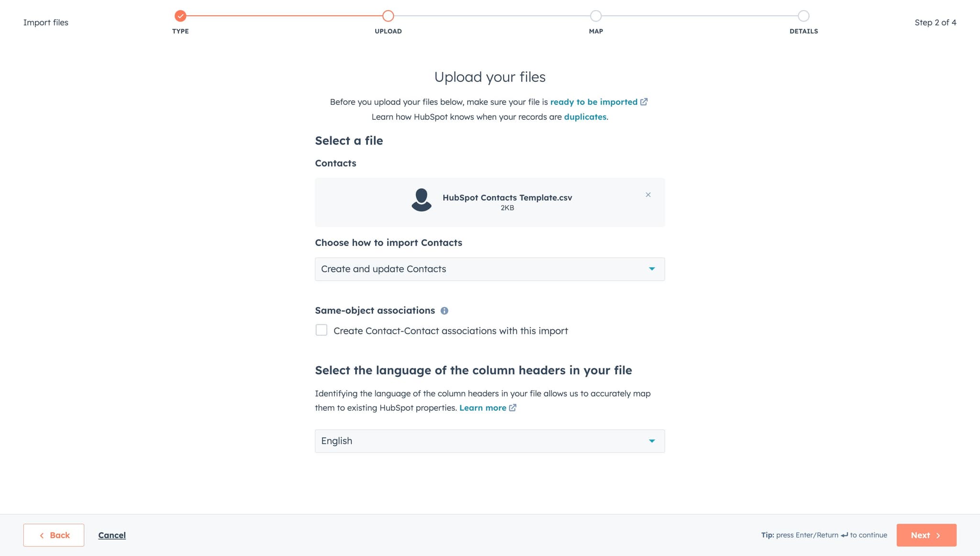
Task: Click the info icon next to Same-object associations
Action: pyautogui.click(x=445, y=311)
